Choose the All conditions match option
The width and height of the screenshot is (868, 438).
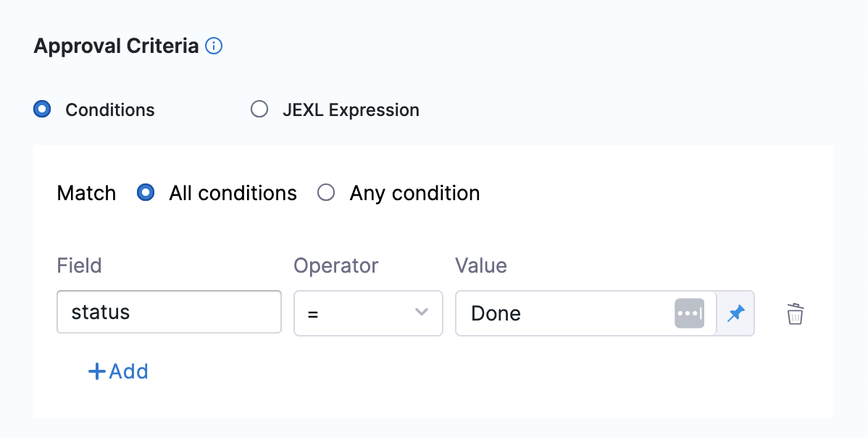146,193
